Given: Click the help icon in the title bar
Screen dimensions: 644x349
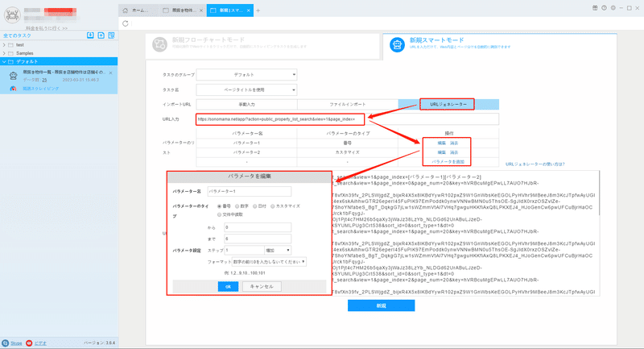Looking at the screenshot, I should point(604,8).
